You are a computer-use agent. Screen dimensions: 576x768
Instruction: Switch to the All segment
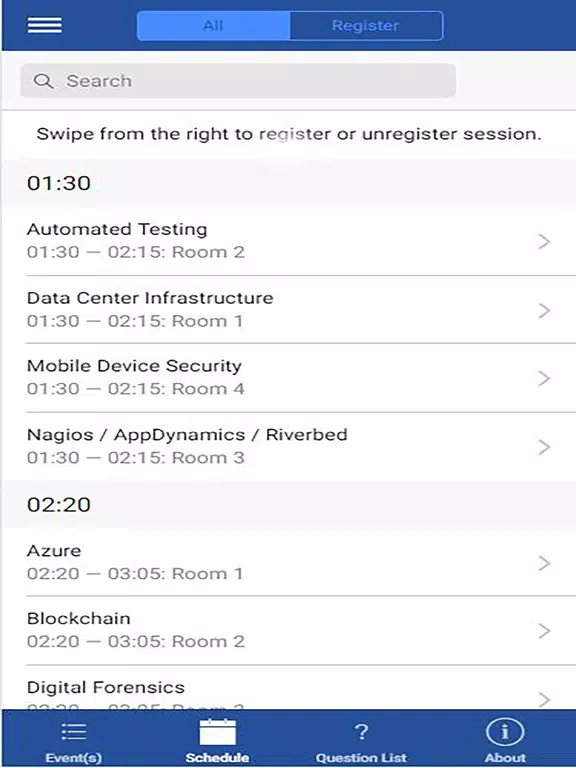coord(214,25)
